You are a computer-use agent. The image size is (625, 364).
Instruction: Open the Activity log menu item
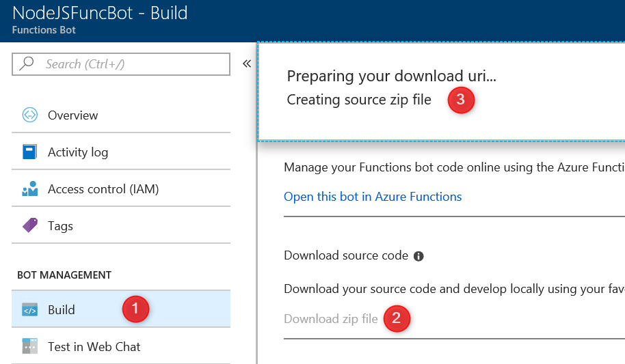(x=77, y=152)
